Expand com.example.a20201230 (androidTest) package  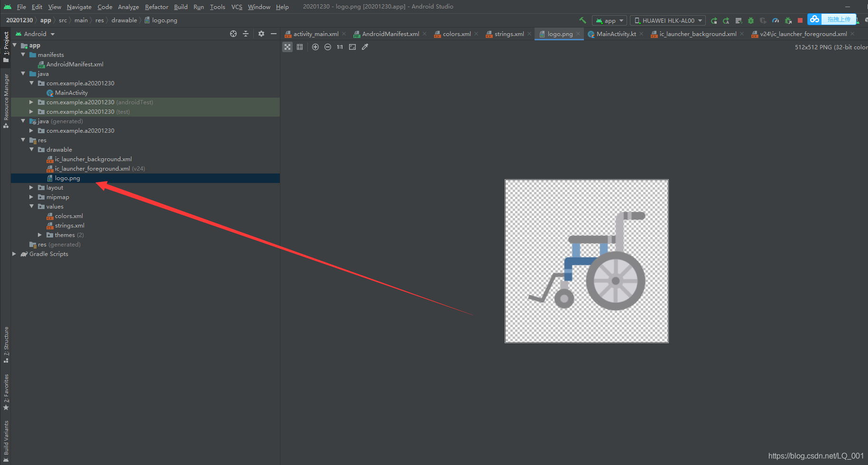point(32,102)
